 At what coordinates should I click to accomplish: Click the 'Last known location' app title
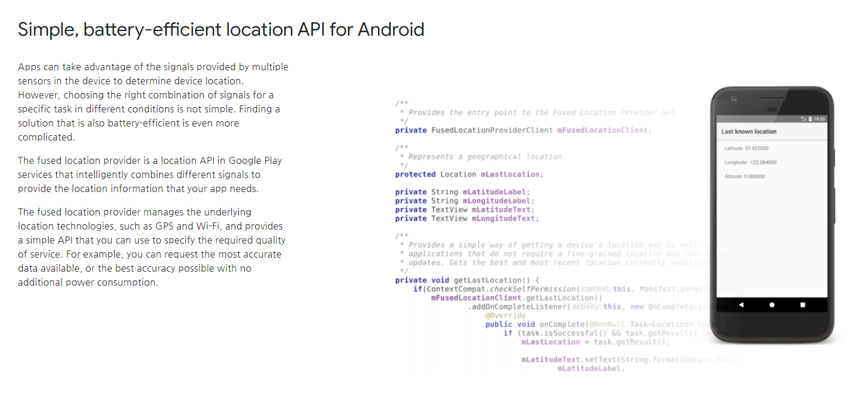pos(749,132)
